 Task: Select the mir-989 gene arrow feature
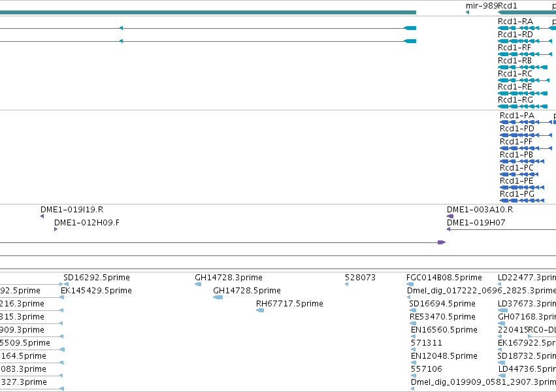coord(467,13)
